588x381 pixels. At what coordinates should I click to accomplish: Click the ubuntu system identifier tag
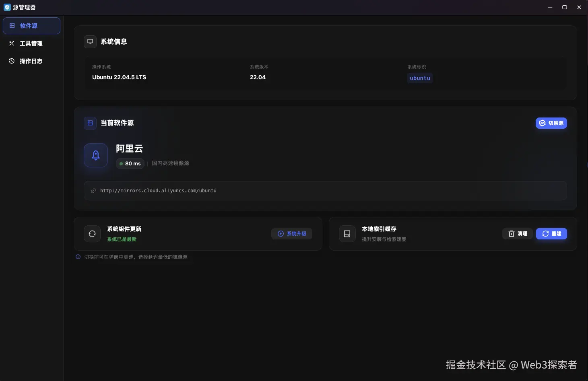[x=420, y=78]
